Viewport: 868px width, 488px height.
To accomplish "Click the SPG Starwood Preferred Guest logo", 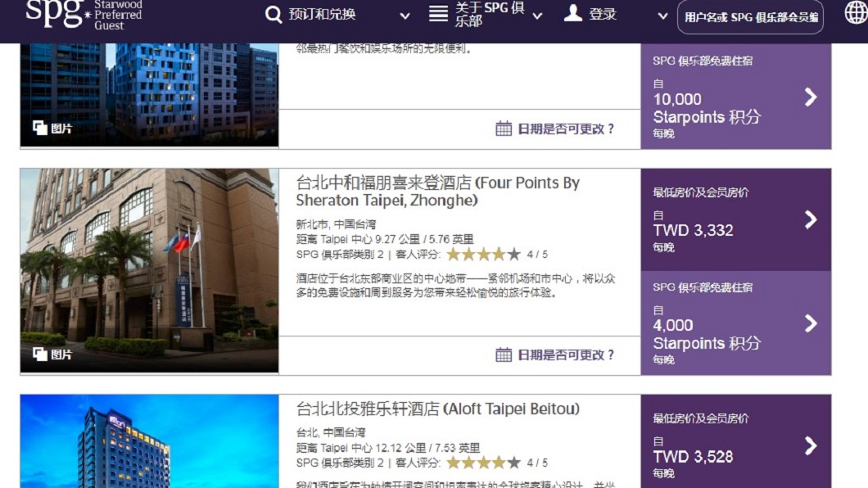I will point(84,15).
